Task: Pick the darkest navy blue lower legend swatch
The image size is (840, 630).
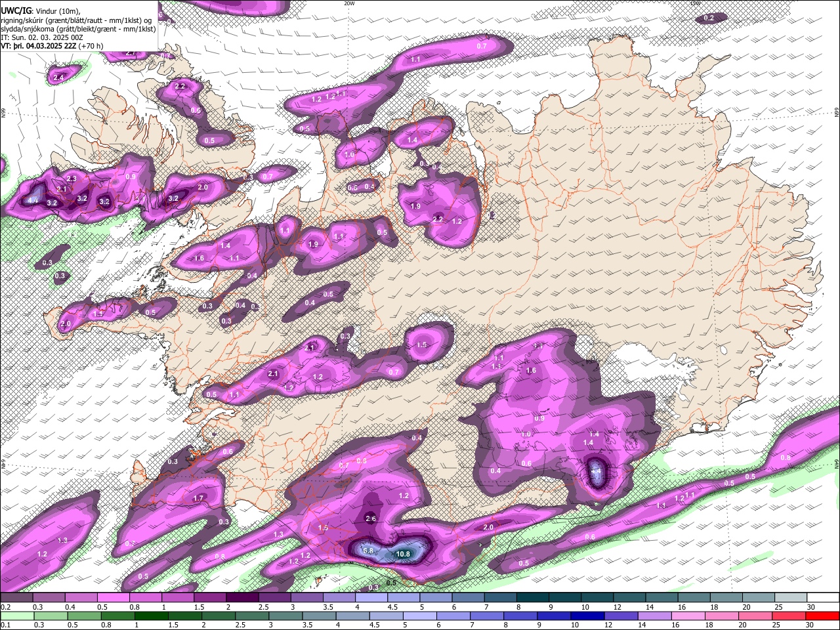Action: pyautogui.click(x=586, y=616)
